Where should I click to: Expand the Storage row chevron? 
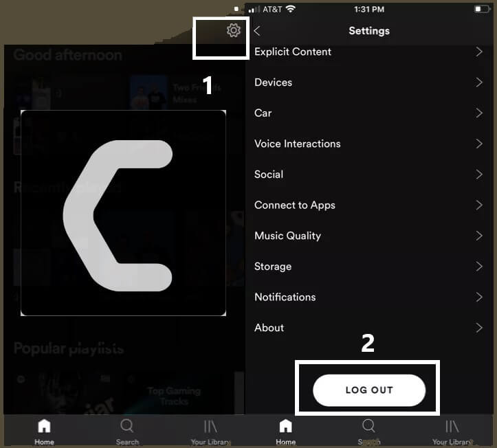479,267
